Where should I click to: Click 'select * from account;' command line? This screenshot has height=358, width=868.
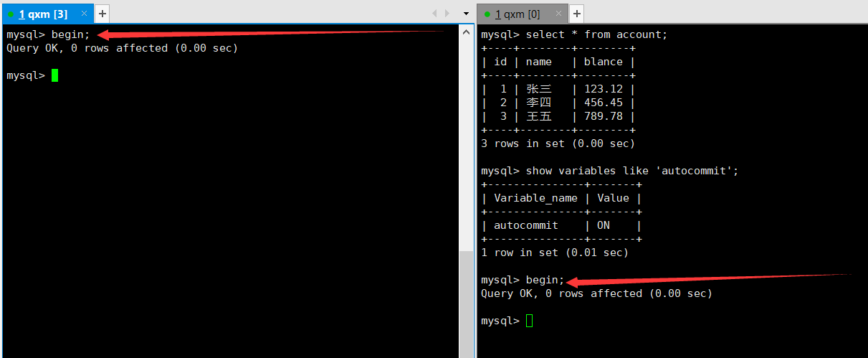pos(596,34)
